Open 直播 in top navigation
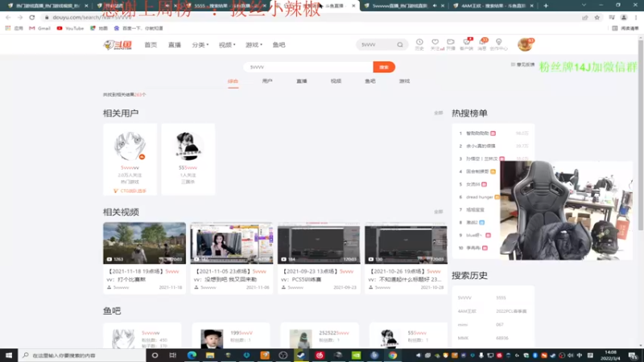 [174, 45]
